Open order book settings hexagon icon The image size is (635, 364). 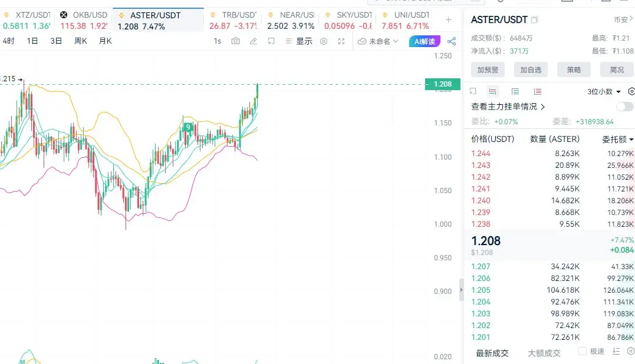[631, 91]
